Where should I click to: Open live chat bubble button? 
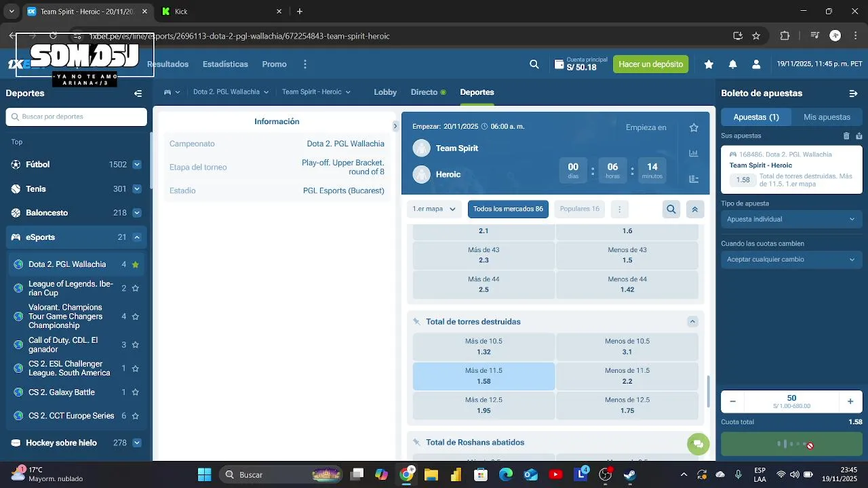tap(698, 444)
